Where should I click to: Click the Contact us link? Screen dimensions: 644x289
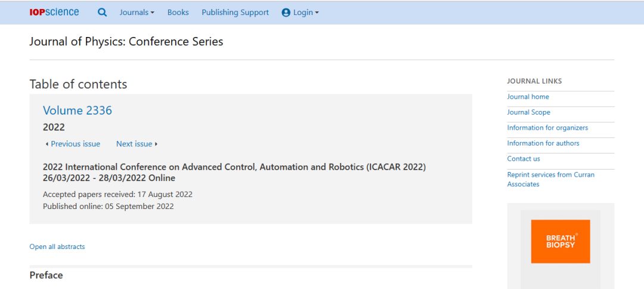[524, 159]
